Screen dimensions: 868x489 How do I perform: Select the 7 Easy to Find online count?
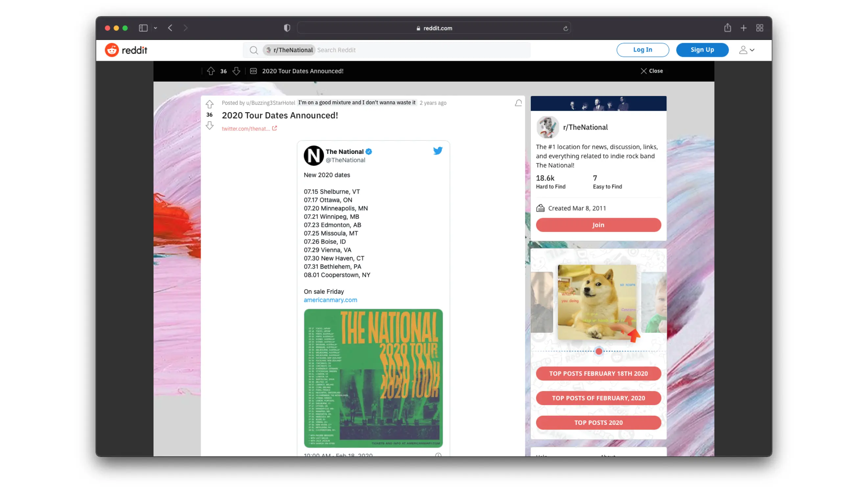pos(607,182)
